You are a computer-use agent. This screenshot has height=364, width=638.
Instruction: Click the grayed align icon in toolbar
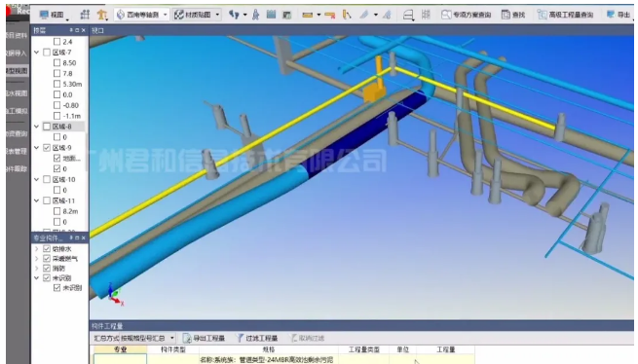[x=426, y=15]
